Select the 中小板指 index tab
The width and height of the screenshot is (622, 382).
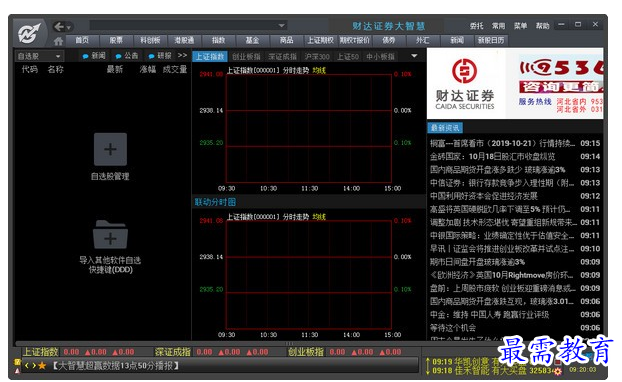380,57
